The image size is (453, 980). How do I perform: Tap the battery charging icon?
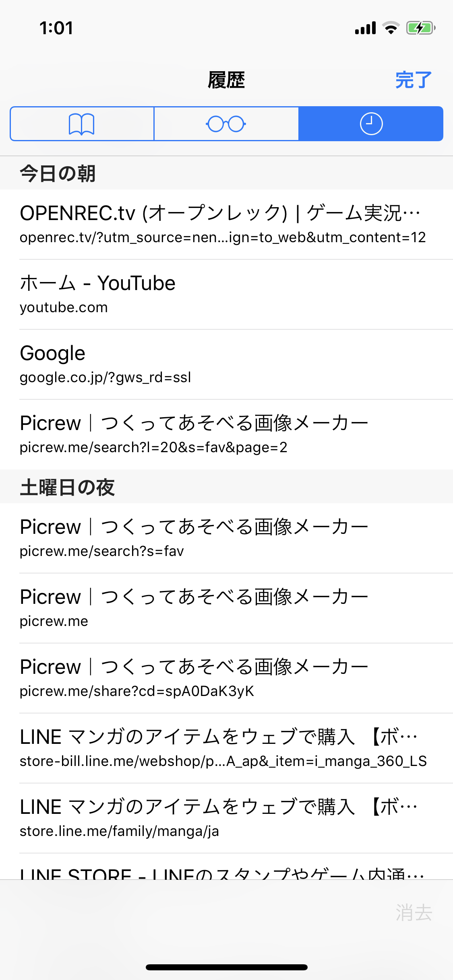pyautogui.click(x=420, y=28)
